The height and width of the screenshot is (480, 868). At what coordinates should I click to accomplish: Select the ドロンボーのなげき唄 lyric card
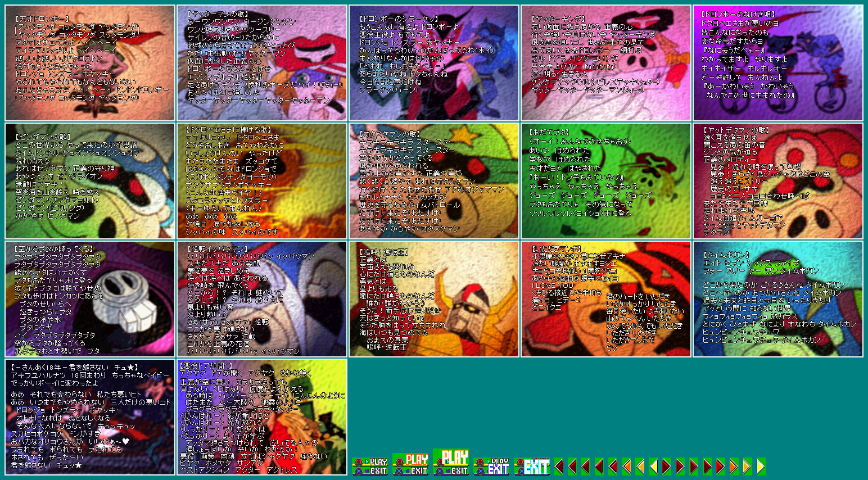tap(778, 63)
